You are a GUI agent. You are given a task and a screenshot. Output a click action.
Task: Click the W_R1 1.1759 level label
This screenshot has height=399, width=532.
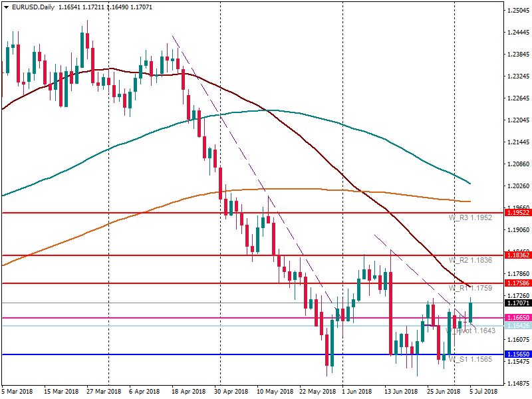pyautogui.click(x=470, y=288)
